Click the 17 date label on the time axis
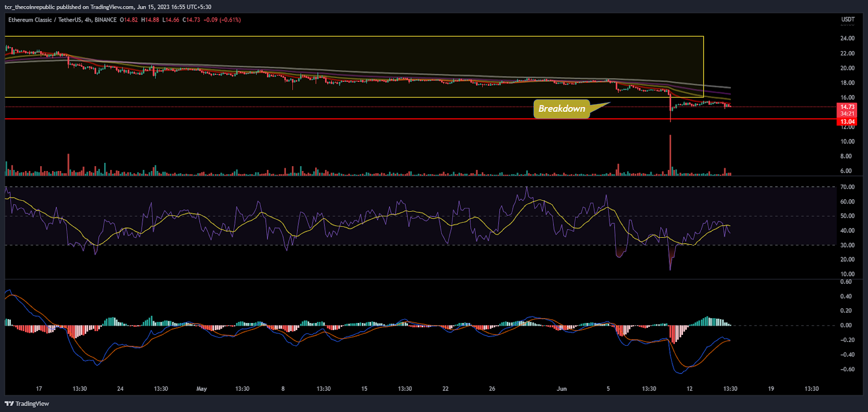The height and width of the screenshot is (412, 868). tap(39, 389)
